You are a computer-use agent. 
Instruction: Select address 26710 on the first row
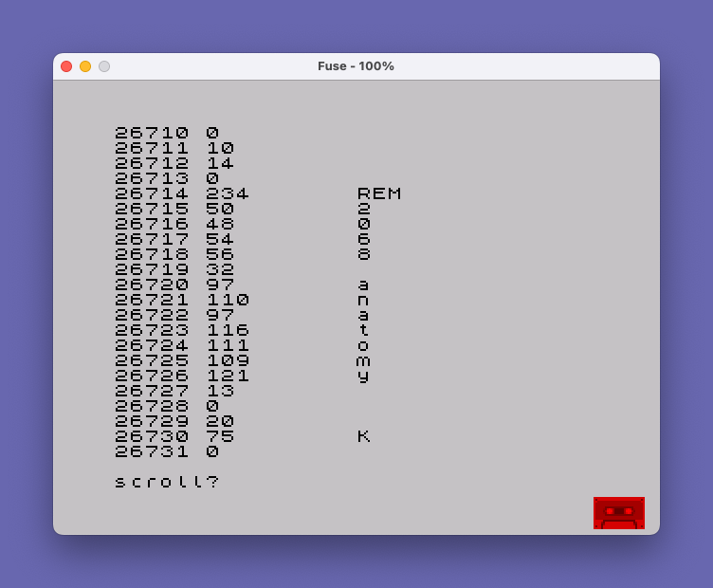coord(152,133)
